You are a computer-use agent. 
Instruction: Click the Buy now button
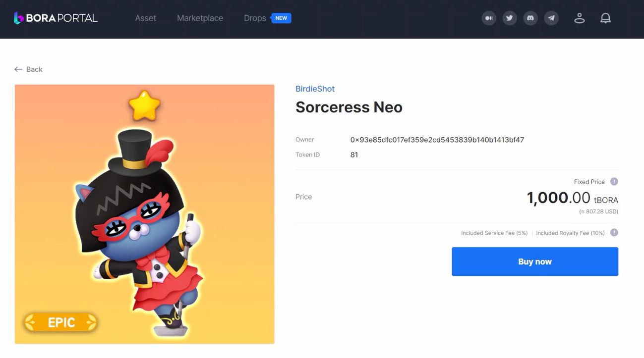click(535, 261)
